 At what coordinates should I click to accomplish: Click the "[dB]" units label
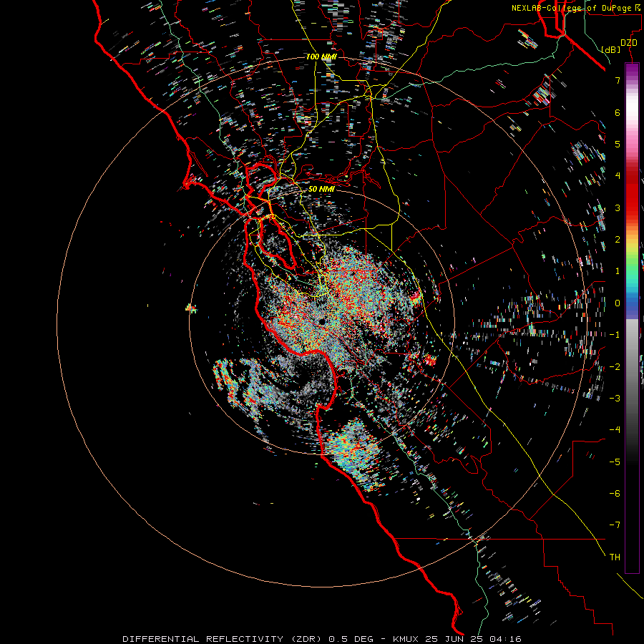[610, 49]
